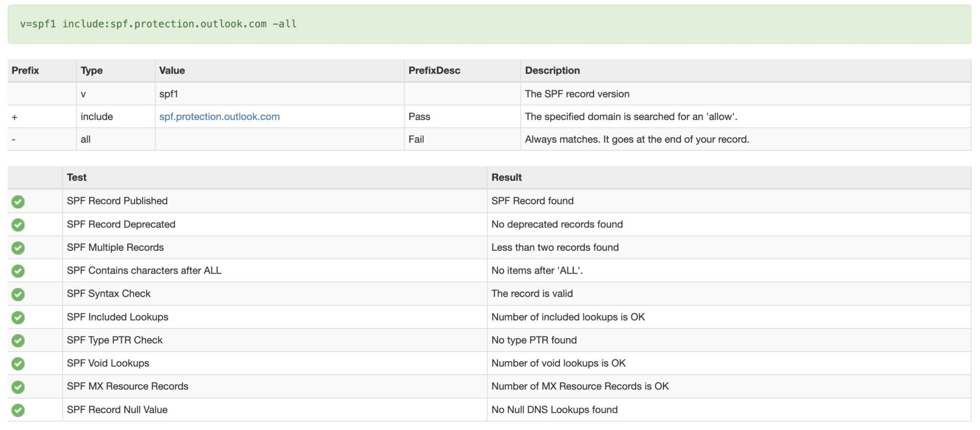Click green check beside SPF Record Null Value
The height and width of the screenshot is (430, 980).
(18, 410)
